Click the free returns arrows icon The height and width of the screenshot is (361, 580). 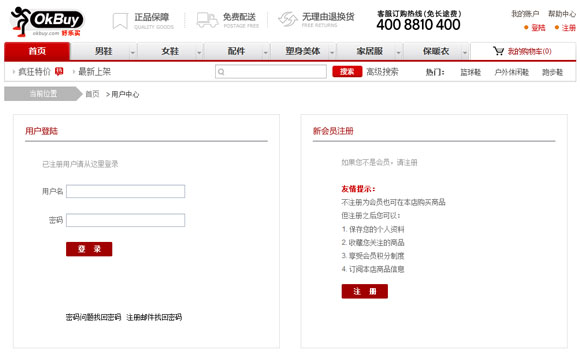click(x=288, y=19)
